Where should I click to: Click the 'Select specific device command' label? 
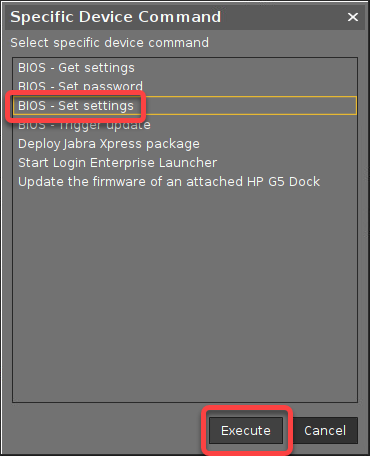(110, 43)
